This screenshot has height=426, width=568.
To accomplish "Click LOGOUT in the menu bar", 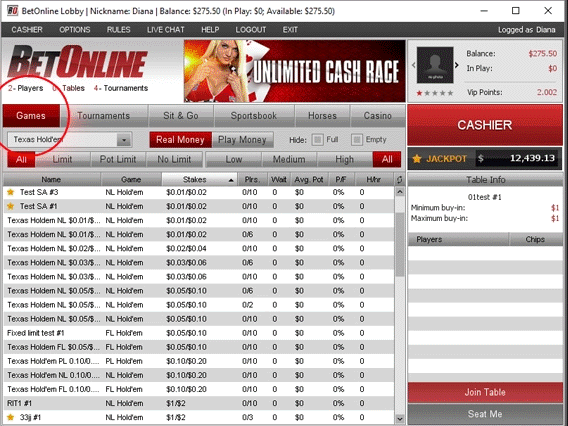I will (x=251, y=30).
